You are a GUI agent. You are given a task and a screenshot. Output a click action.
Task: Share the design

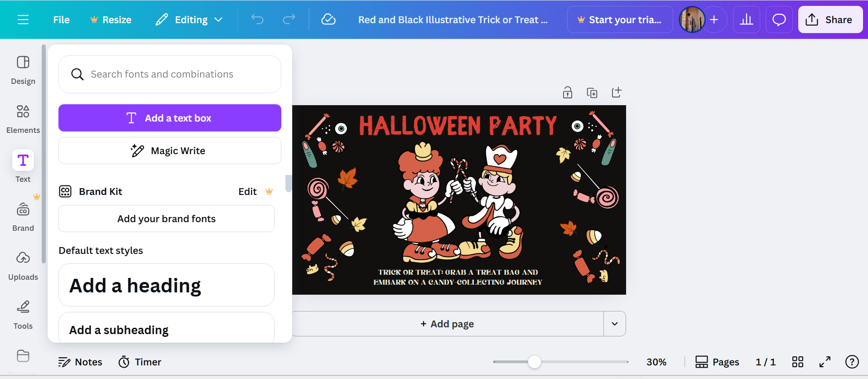point(830,19)
